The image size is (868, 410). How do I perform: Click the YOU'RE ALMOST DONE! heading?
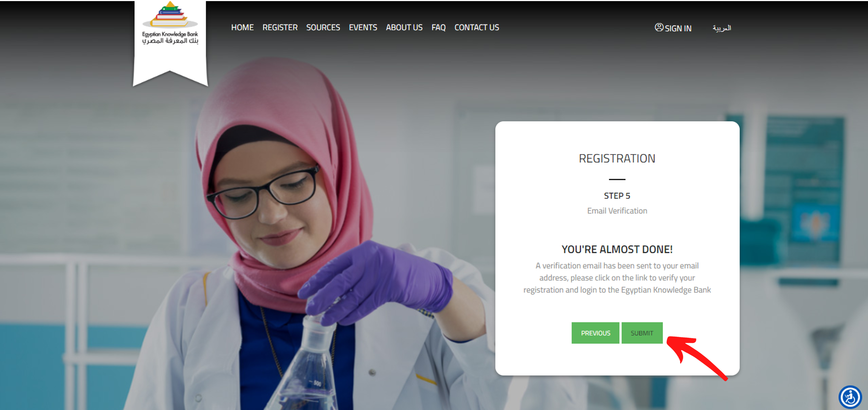click(x=617, y=249)
